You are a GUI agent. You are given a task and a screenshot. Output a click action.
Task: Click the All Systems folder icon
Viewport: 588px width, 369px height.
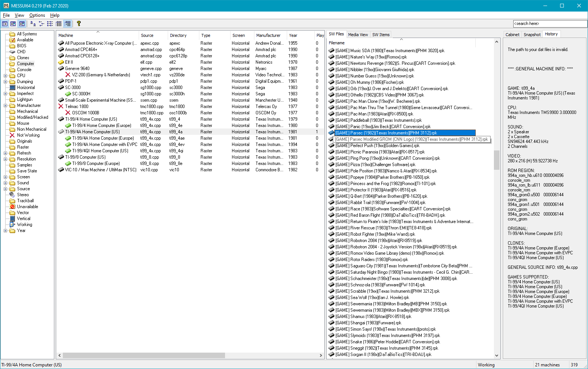[x=12, y=34]
